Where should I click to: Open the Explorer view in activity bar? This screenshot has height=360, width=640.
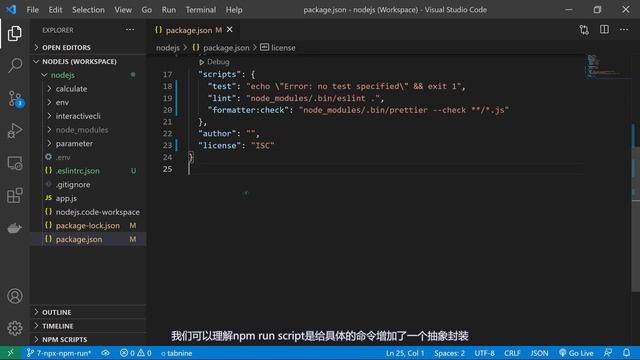pos(15,33)
